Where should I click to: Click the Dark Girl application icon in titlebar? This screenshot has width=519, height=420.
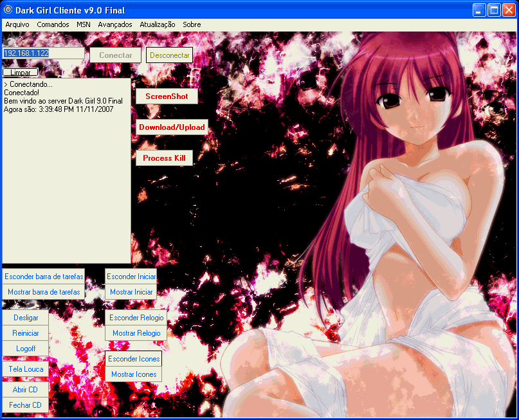[9, 9]
